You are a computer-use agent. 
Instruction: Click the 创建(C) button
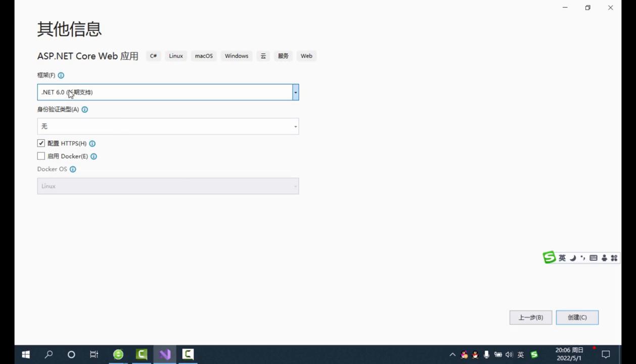577,317
